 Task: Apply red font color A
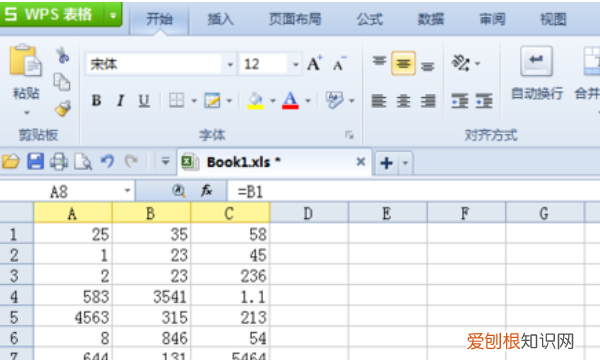pos(290,101)
